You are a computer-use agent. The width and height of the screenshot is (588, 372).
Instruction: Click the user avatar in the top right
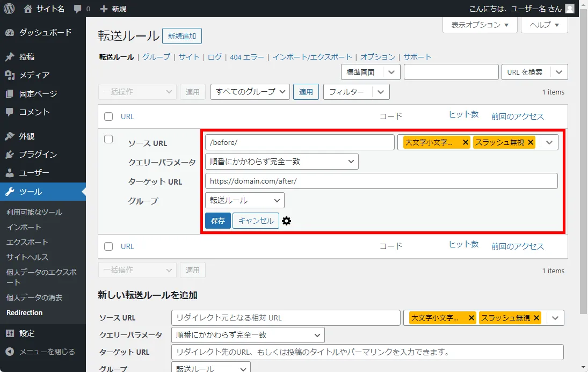tap(570, 8)
